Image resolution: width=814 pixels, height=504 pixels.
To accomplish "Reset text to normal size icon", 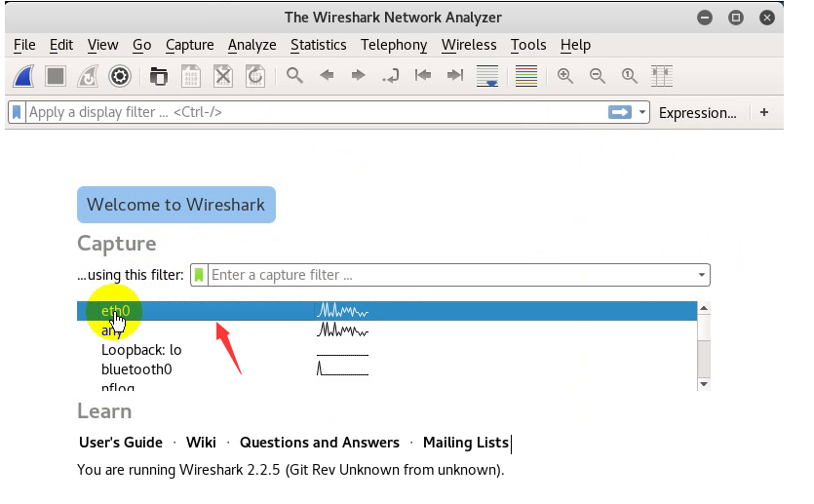I will point(629,76).
